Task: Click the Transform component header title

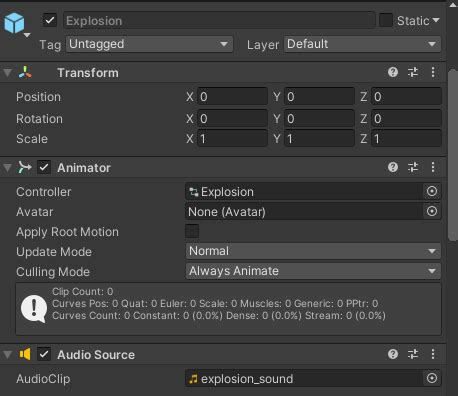Action: click(88, 73)
